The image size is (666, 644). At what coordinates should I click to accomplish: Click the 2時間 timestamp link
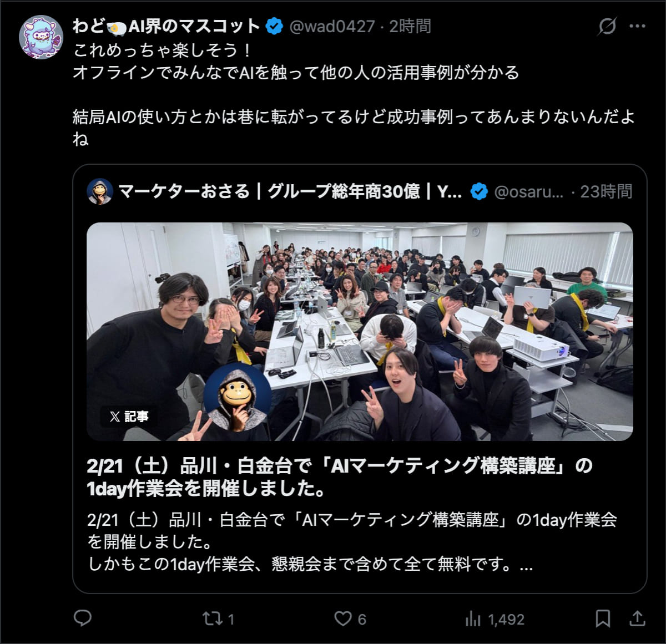point(410,26)
